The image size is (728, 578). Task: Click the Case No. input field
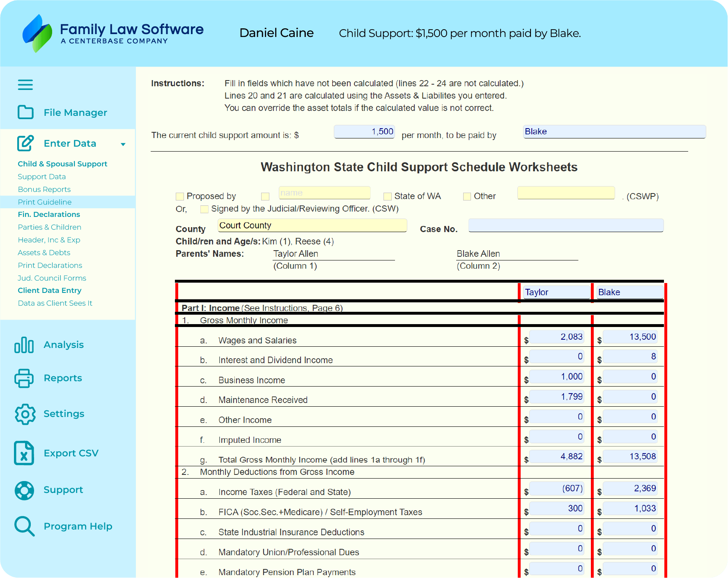(565, 225)
